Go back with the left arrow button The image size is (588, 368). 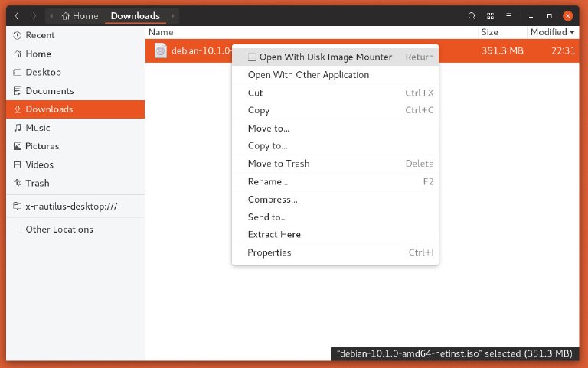[x=18, y=15]
